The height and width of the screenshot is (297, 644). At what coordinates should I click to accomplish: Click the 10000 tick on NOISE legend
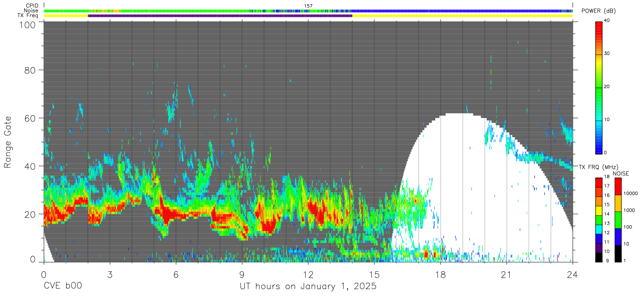[x=631, y=194]
